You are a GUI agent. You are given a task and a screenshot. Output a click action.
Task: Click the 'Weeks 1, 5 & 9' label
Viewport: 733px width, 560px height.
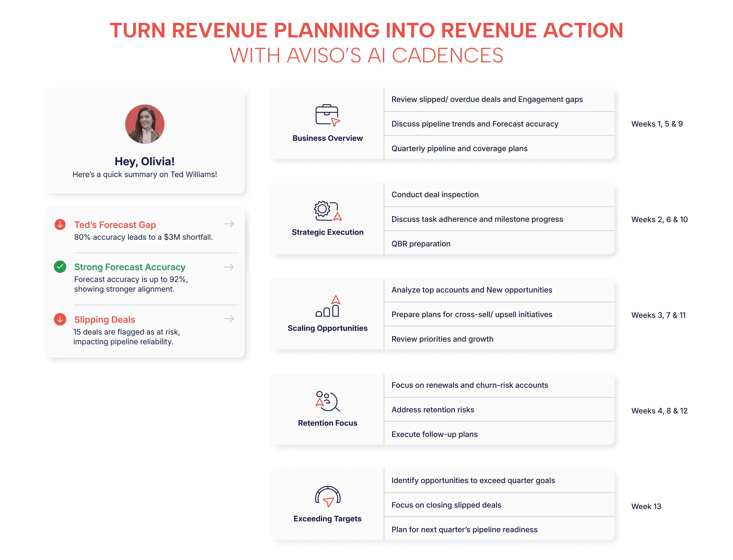click(657, 124)
